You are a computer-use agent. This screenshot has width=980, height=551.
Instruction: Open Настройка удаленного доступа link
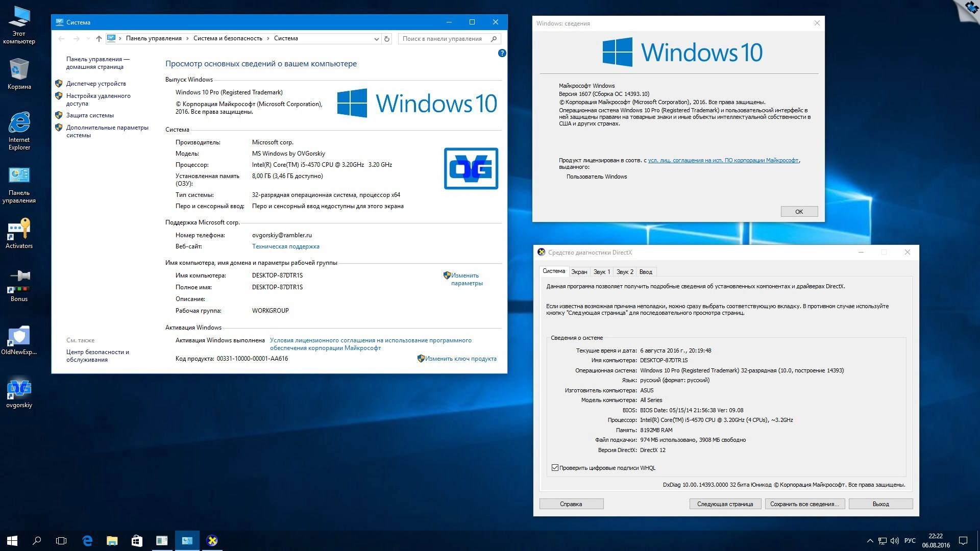[x=98, y=99]
